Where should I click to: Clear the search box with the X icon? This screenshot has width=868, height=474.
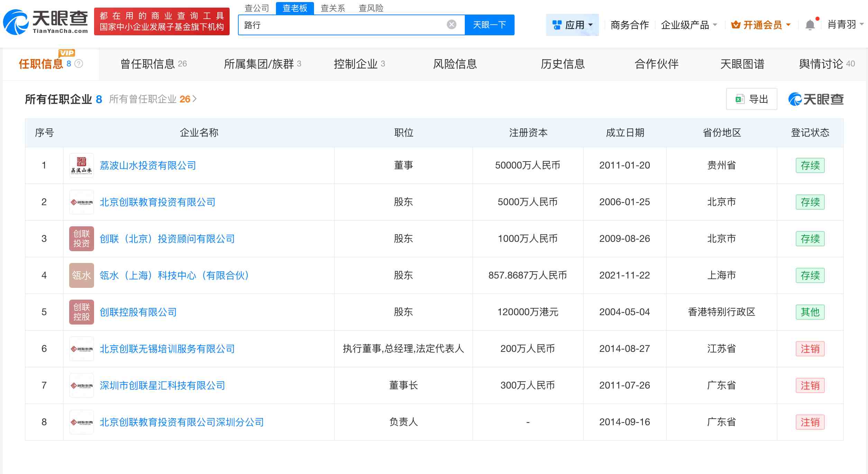451,24
